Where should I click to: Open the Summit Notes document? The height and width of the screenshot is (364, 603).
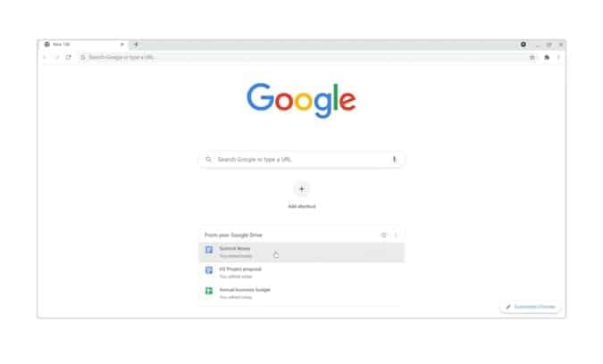tap(302, 252)
